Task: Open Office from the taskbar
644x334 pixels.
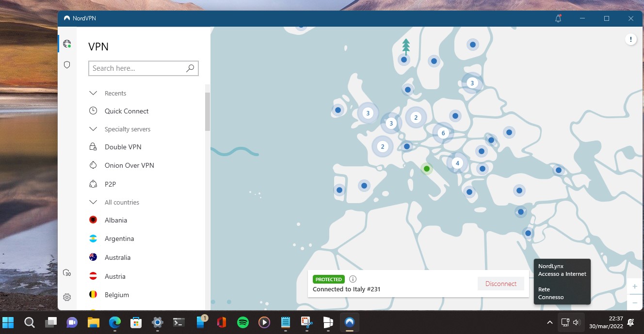Action: tap(222, 322)
